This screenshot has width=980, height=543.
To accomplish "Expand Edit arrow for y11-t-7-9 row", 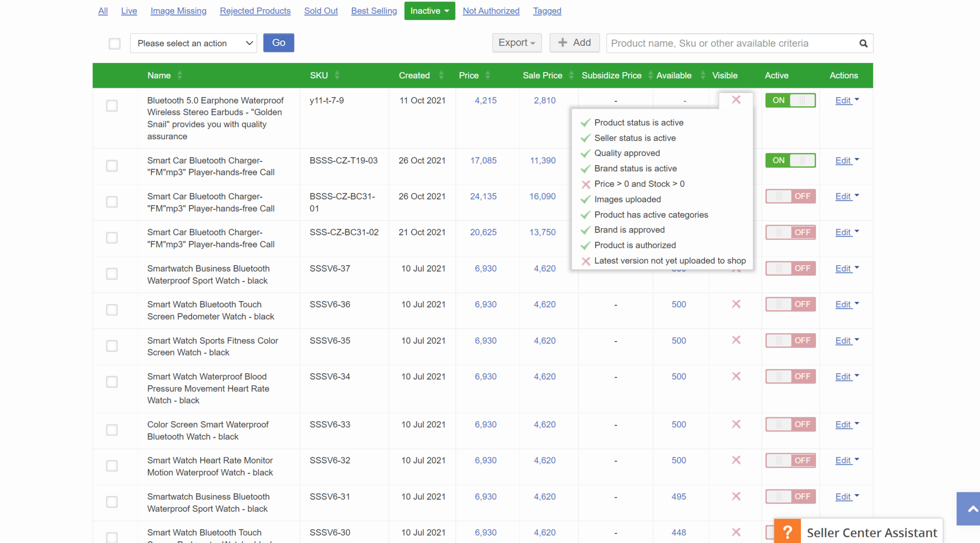I will [857, 99].
